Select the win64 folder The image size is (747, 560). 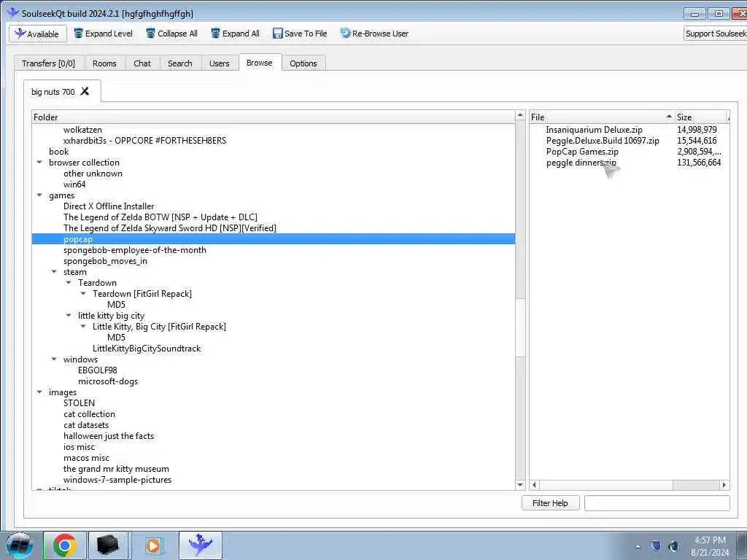coord(74,184)
